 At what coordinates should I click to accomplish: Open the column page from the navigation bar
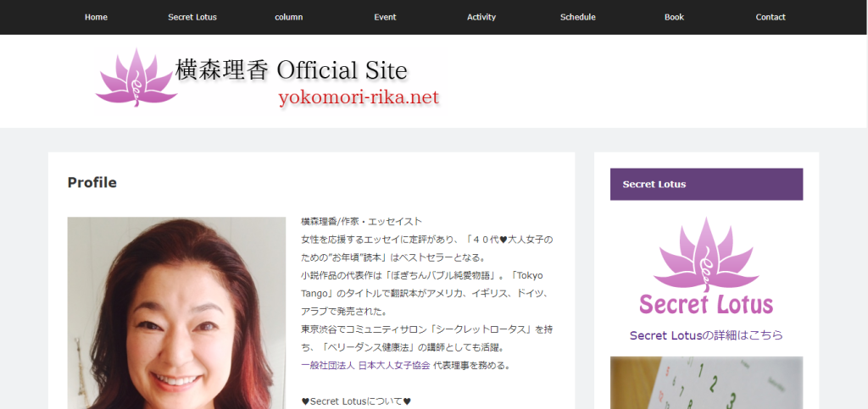[x=289, y=17]
